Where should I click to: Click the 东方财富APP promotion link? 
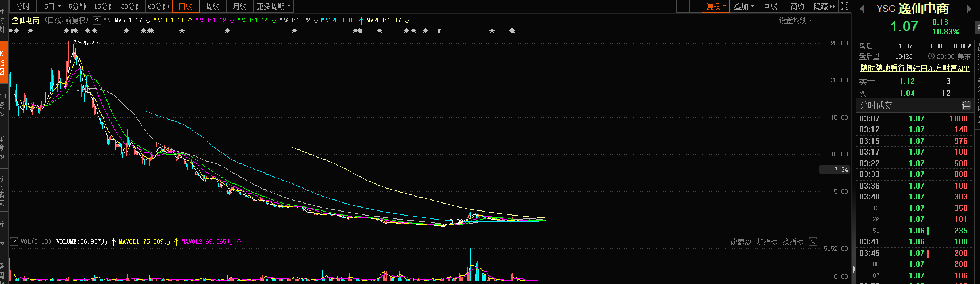point(914,68)
